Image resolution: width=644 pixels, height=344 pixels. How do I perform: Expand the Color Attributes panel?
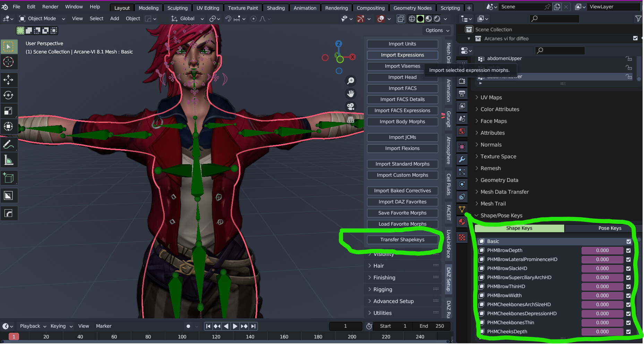[500, 109]
